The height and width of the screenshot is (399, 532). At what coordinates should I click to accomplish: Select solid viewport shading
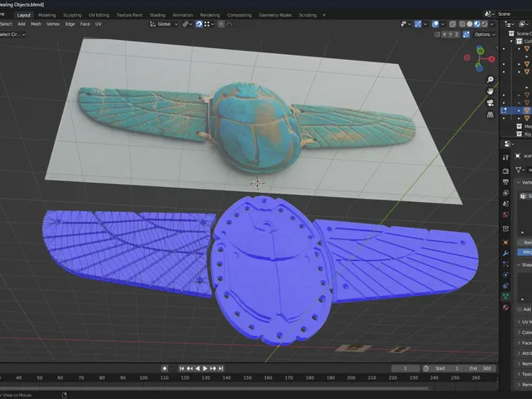pyautogui.click(x=470, y=24)
